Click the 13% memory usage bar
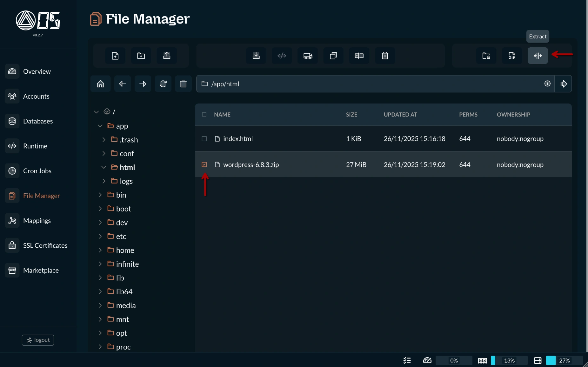This screenshot has width=588, height=367. coord(509,360)
